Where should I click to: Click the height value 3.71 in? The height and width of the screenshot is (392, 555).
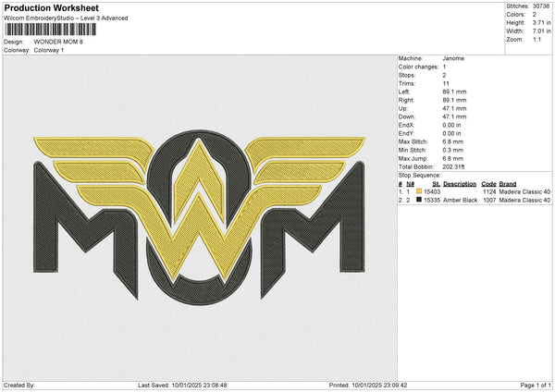click(x=542, y=22)
